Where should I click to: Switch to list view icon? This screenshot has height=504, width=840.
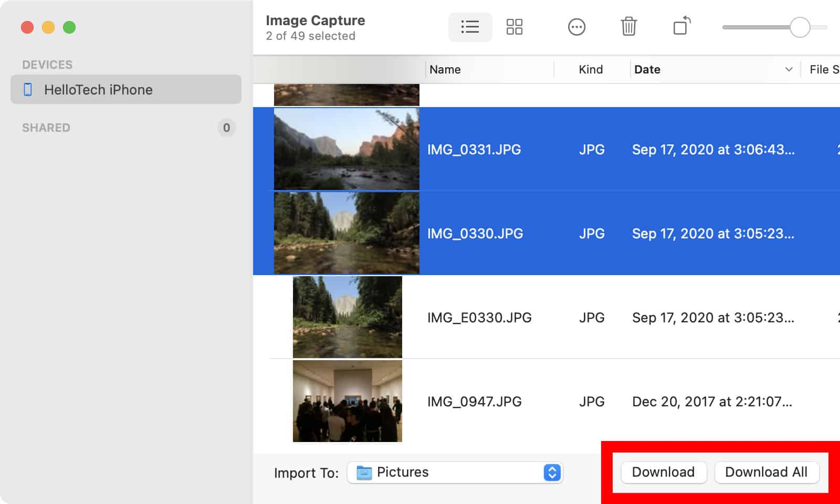coord(470,27)
